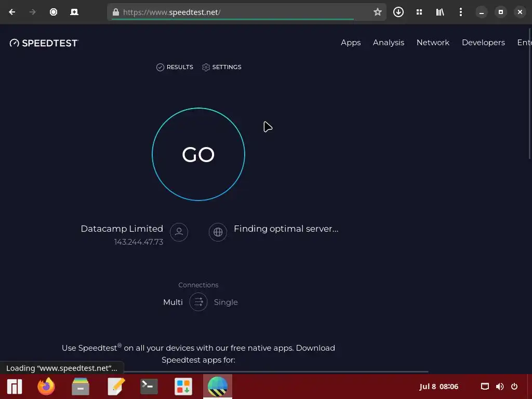Click the clock showing Jul 8 08:06
This screenshot has width=532, height=399.
(438, 387)
